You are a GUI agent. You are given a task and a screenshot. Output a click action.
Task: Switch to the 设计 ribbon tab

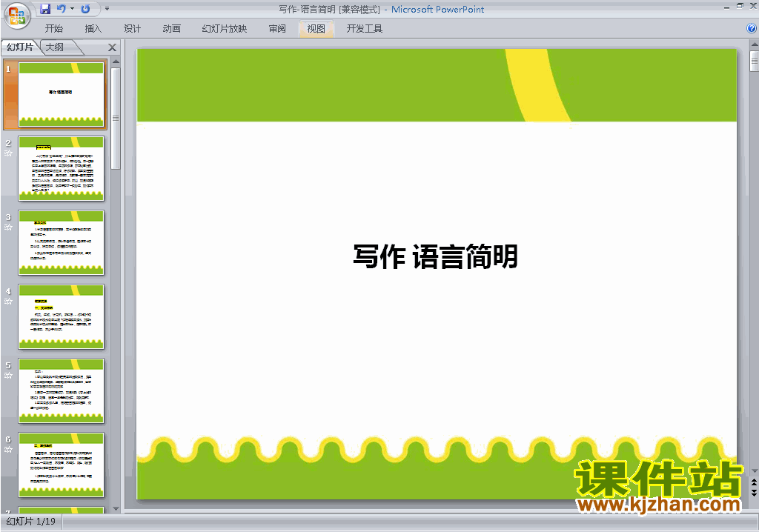[132, 29]
